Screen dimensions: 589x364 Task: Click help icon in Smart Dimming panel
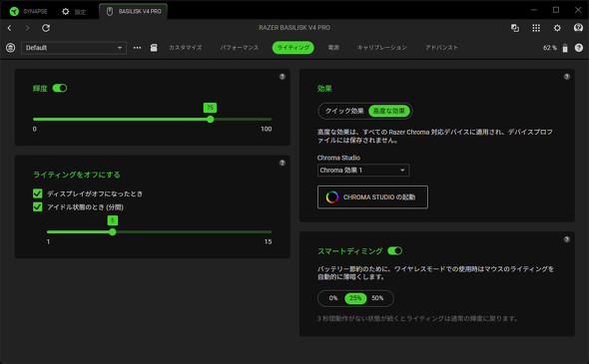click(567, 239)
